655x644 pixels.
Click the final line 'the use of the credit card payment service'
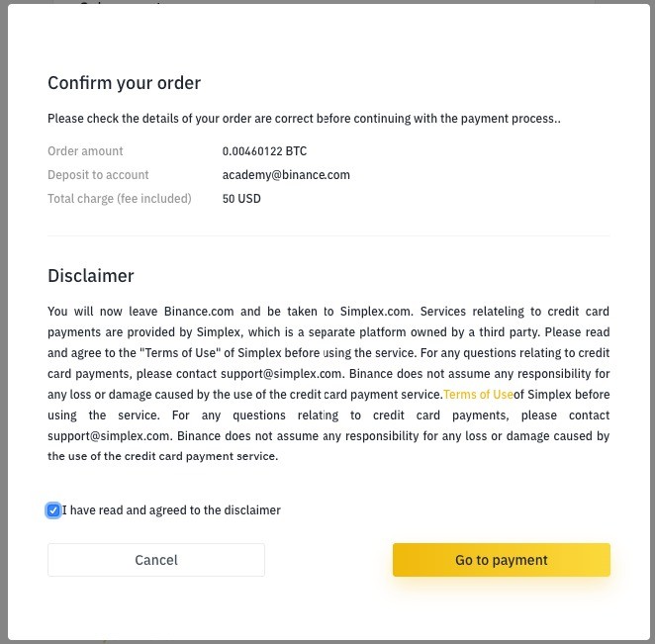point(162,456)
